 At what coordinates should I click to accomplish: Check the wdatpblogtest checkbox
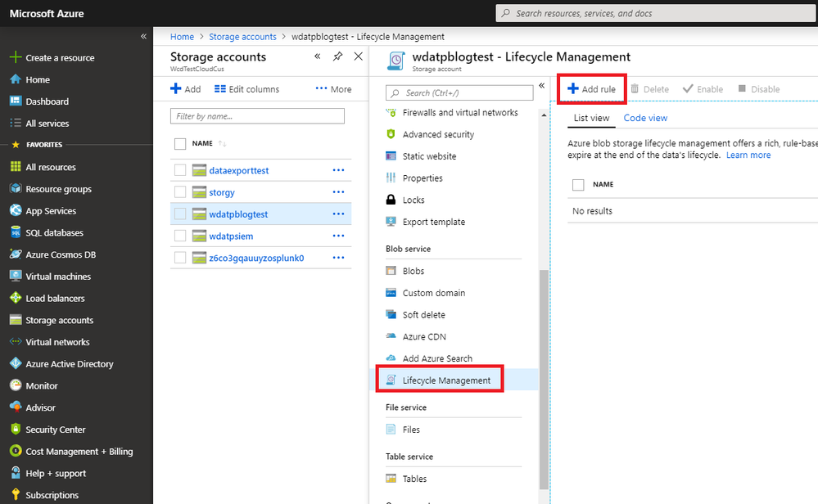click(x=180, y=214)
